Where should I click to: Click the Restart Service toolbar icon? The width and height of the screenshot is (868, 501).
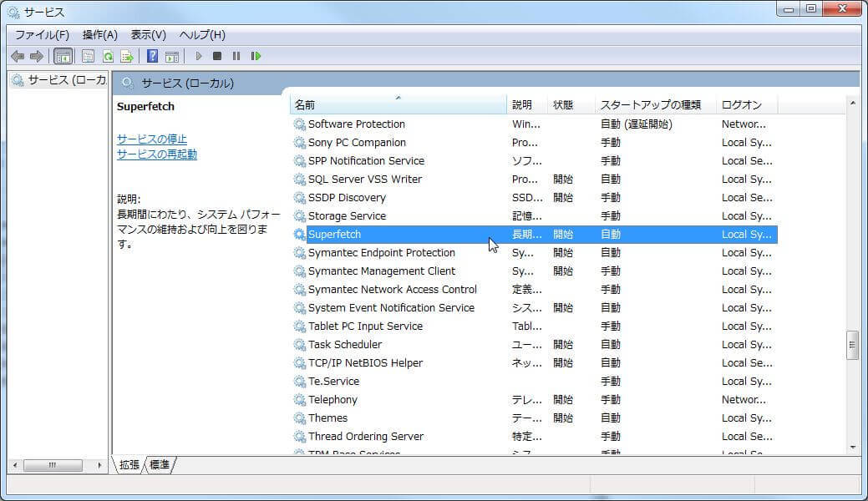tap(256, 56)
